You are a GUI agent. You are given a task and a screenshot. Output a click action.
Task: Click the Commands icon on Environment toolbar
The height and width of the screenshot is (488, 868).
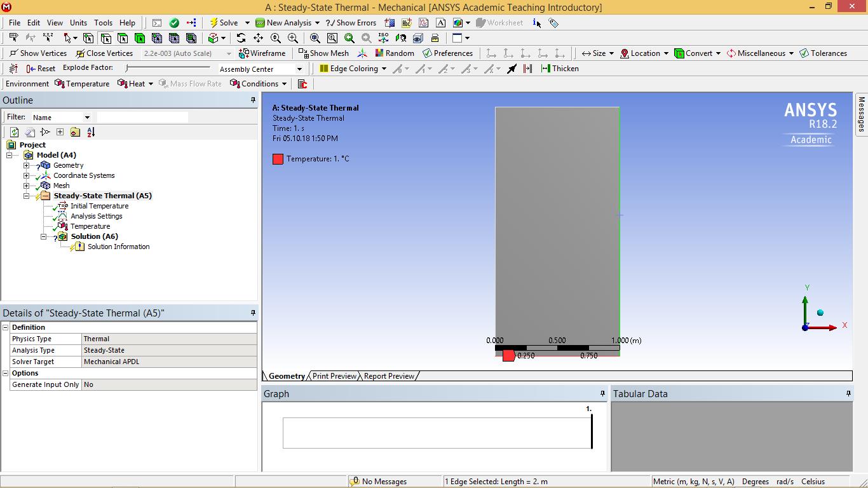[x=302, y=84]
